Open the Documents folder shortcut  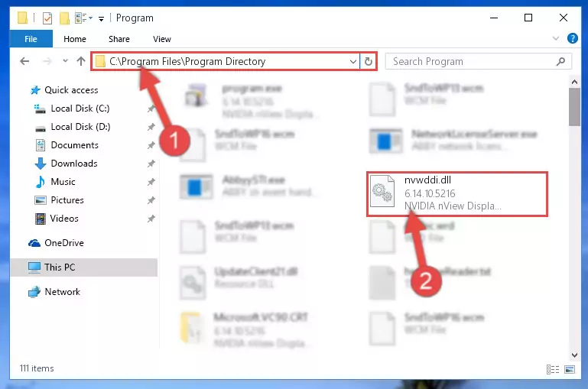[x=67, y=145]
